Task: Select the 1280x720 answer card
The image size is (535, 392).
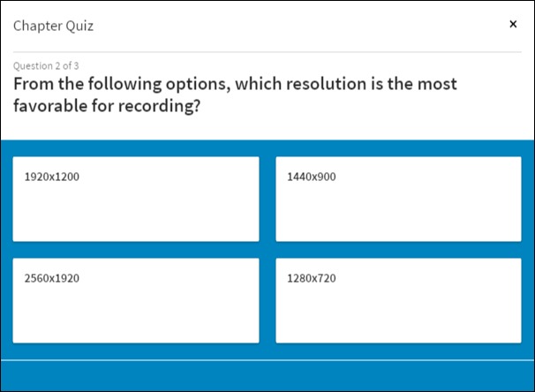Action: click(x=398, y=300)
